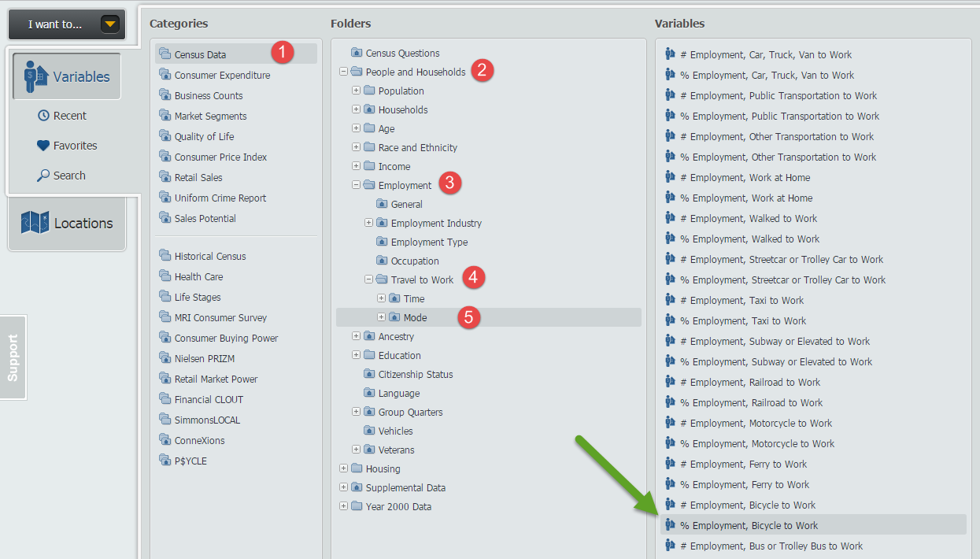Select % Employment, Bicycle to Work variable

click(749, 525)
